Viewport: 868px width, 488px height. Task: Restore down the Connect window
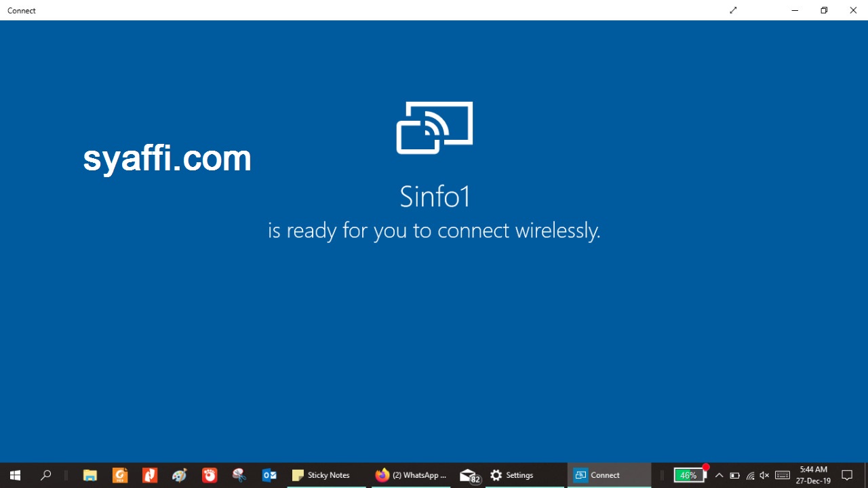(824, 10)
